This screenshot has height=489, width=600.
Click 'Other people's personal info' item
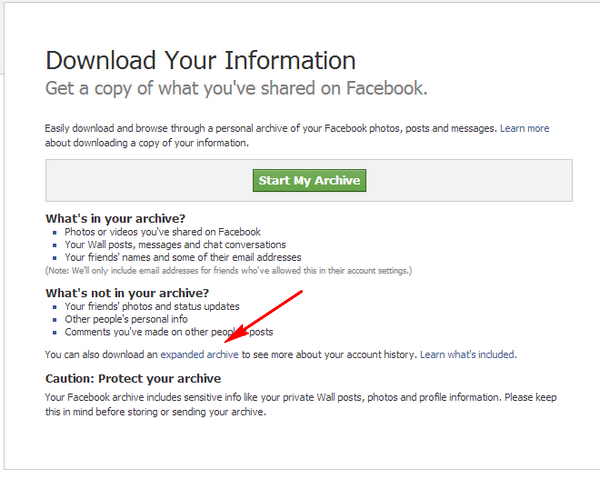point(126,319)
